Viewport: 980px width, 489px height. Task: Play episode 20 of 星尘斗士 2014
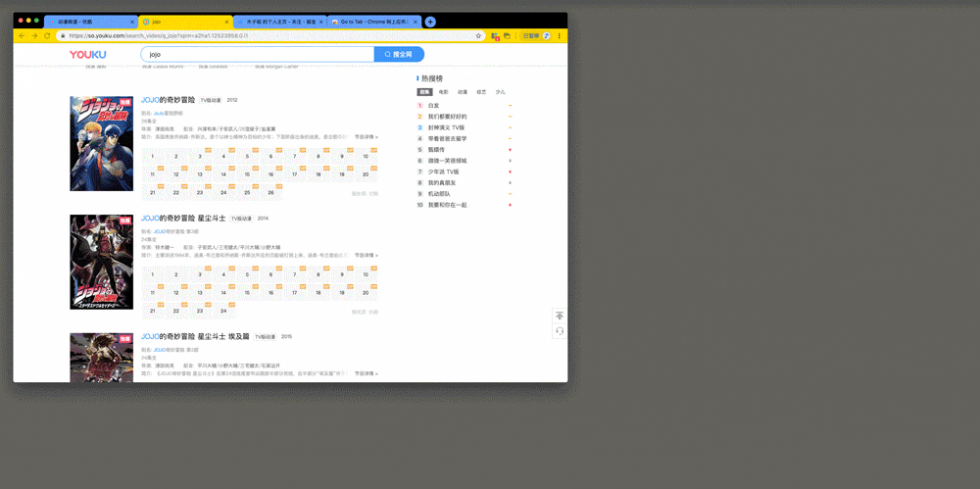[x=366, y=293]
